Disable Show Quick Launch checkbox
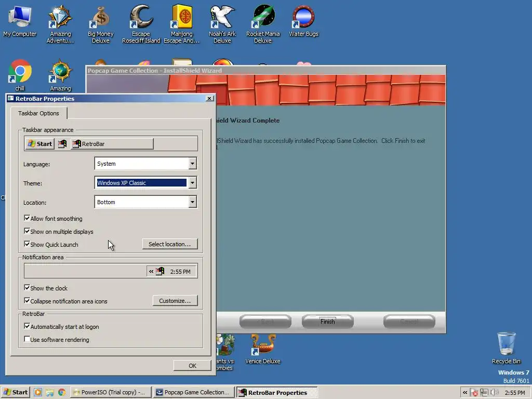This screenshot has height=399, width=532. click(x=27, y=244)
